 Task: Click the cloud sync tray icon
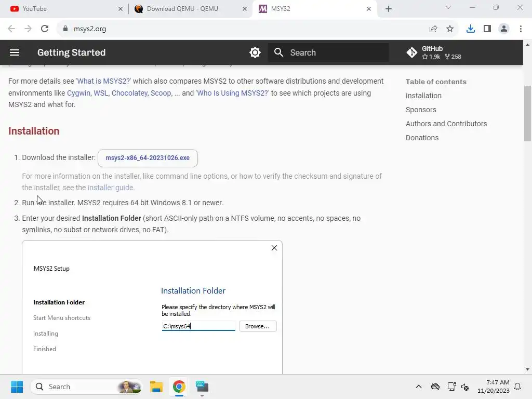(x=435, y=387)
